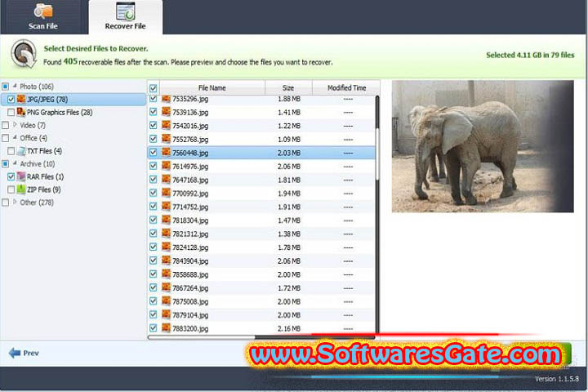Viewport: 588px width, 392px height.
Task: Collapse the Archive (10) tree node
Action: (15, 163)
